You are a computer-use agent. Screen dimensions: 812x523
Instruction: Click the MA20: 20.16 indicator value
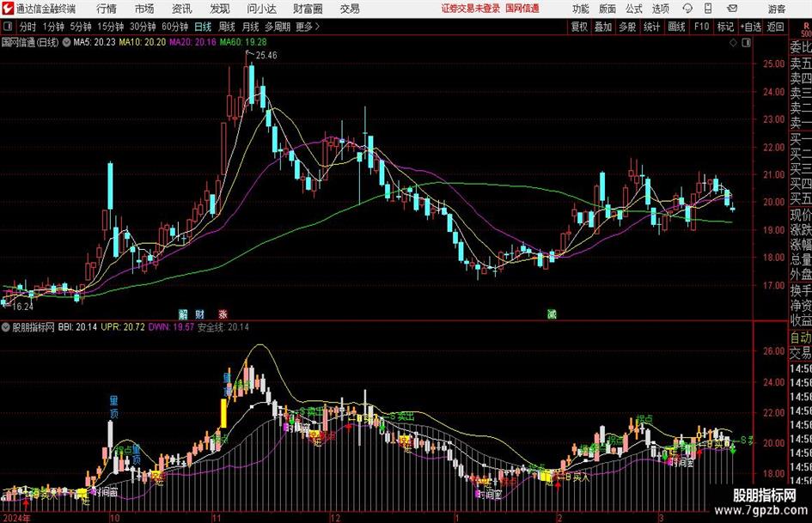tap(192, 42)
